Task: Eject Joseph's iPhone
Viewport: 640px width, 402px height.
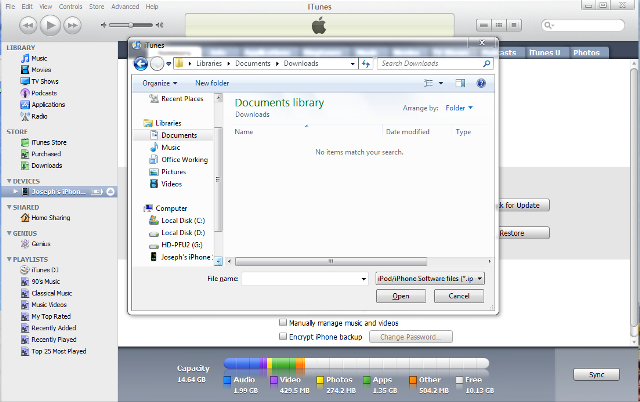Action: point(110,192)
